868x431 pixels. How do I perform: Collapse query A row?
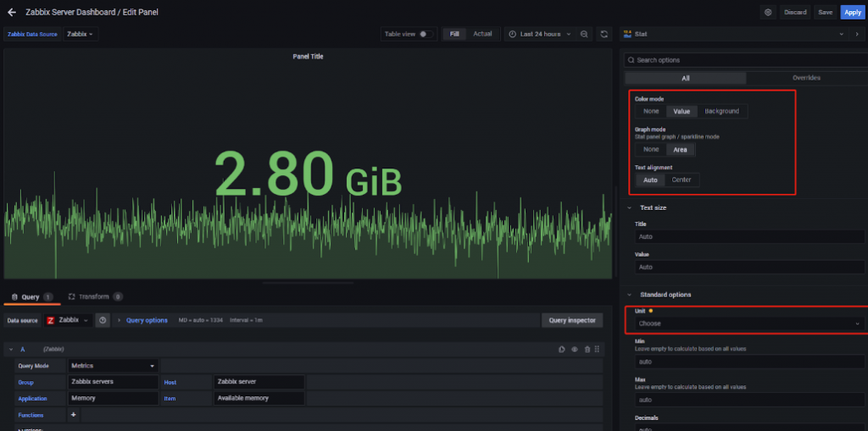click(x=11, y=349)
